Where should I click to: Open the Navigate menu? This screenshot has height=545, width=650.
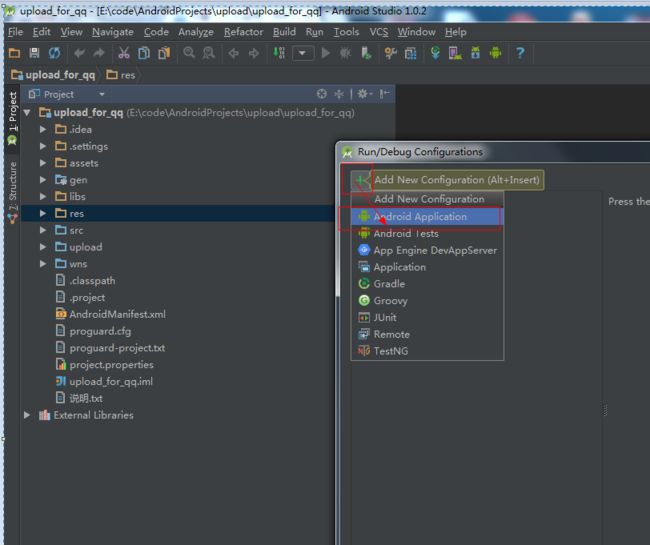tap(113, 32)
